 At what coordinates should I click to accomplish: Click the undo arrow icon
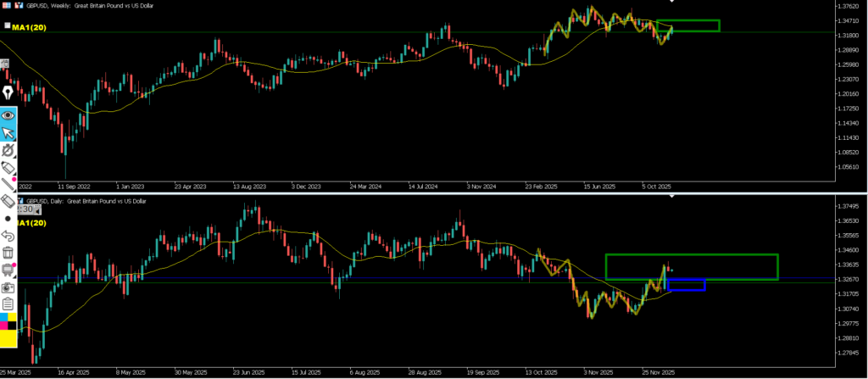[x=8, y=235]
